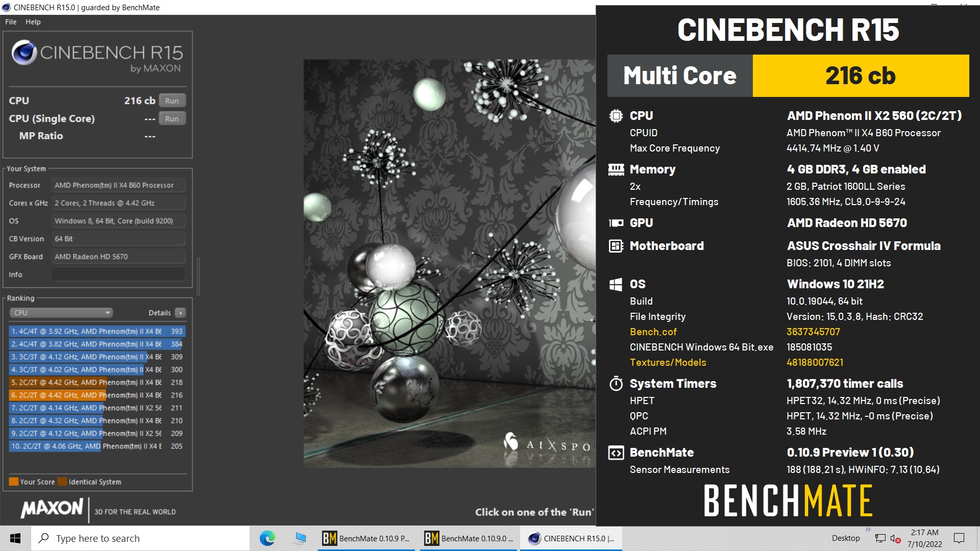The image size is (980, 551).
Task: Click the hash value 3637345707
Action: (813, 332)
